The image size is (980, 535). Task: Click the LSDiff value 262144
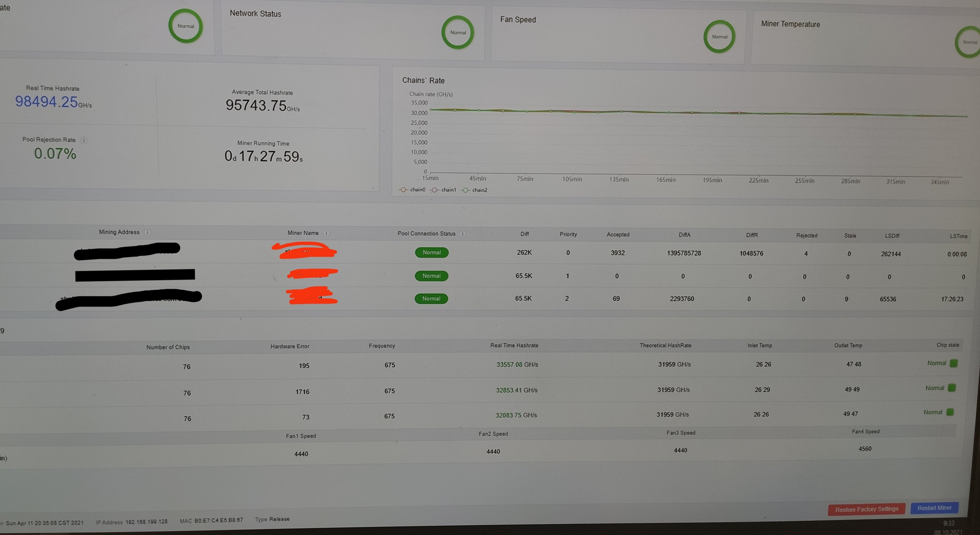[891, 254]
